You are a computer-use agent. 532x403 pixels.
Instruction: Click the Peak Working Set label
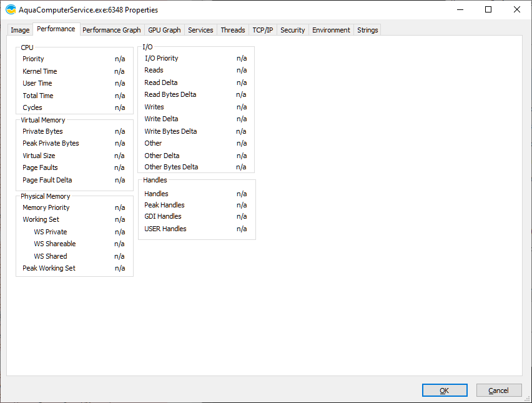pos(49,268)
